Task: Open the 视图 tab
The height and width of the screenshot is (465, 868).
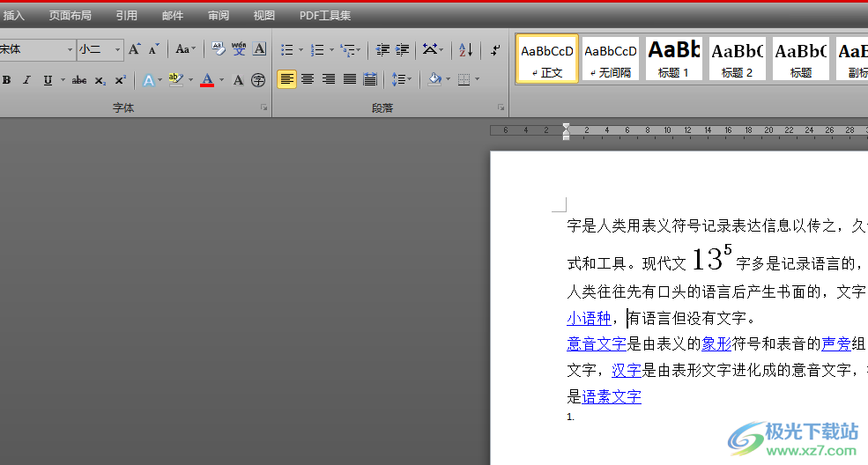Action: click(263, 16)
